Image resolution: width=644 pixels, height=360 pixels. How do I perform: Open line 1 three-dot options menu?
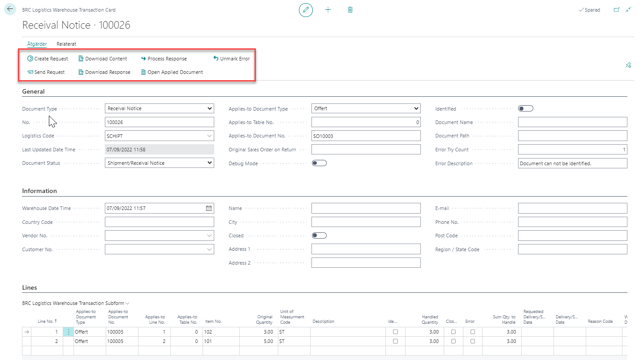[68, 332]
